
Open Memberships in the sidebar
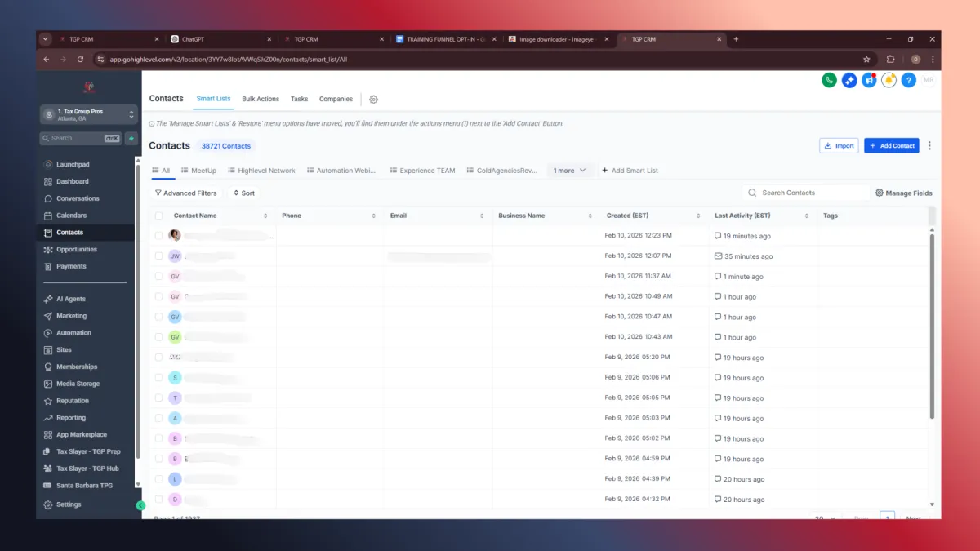pos(77,367)
